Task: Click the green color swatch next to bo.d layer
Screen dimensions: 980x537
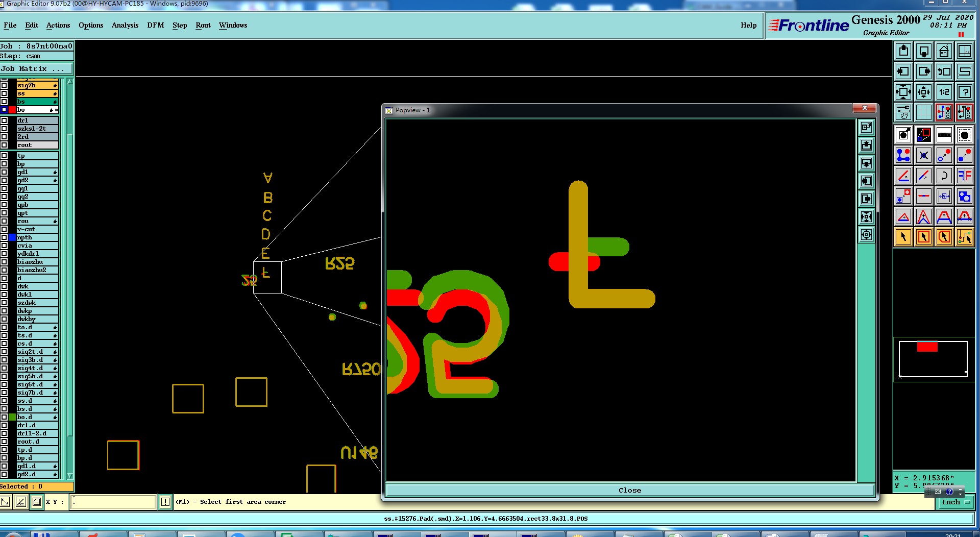Action: [12, 417]
